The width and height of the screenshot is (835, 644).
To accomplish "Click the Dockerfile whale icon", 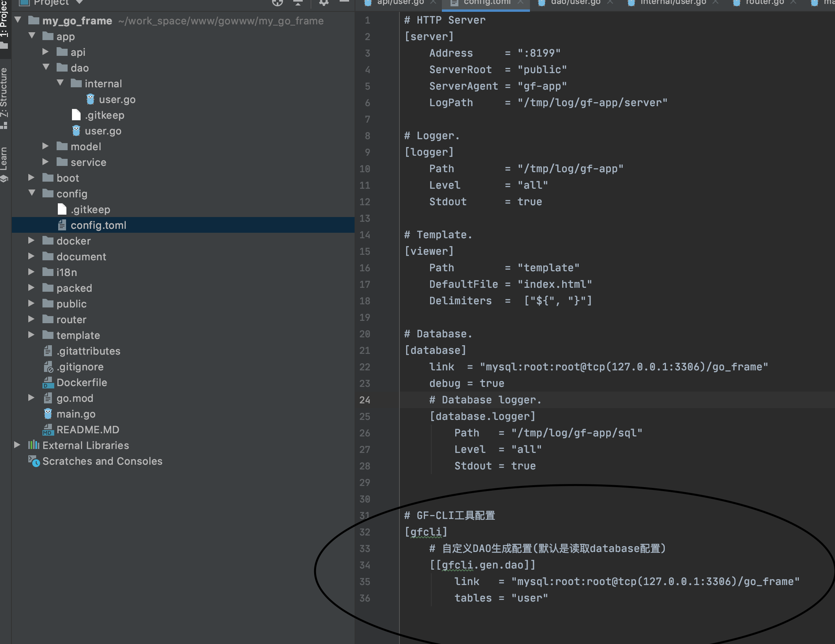I will point(48,382).
